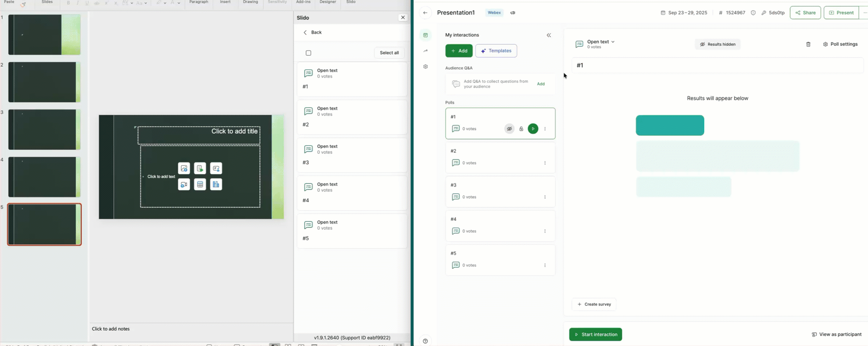Insert a chart via the placeholder icon
Screen dimensions: 868x346
[216, 184]
